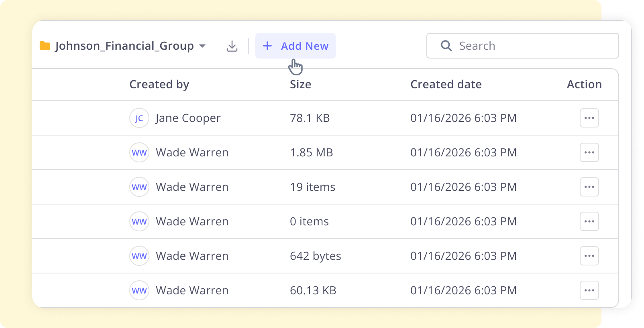Click the 642 bytes size value

pyautogui.click(x=316, y=256)
